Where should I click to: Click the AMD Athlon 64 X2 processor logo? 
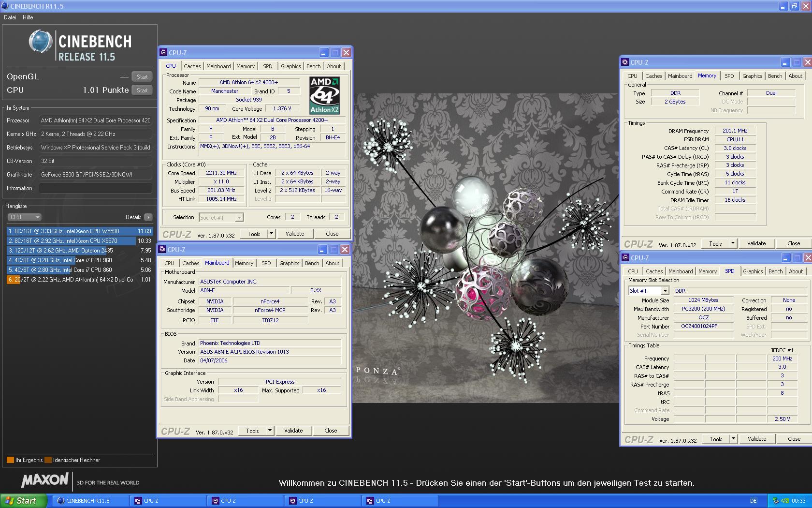point(324,95)
